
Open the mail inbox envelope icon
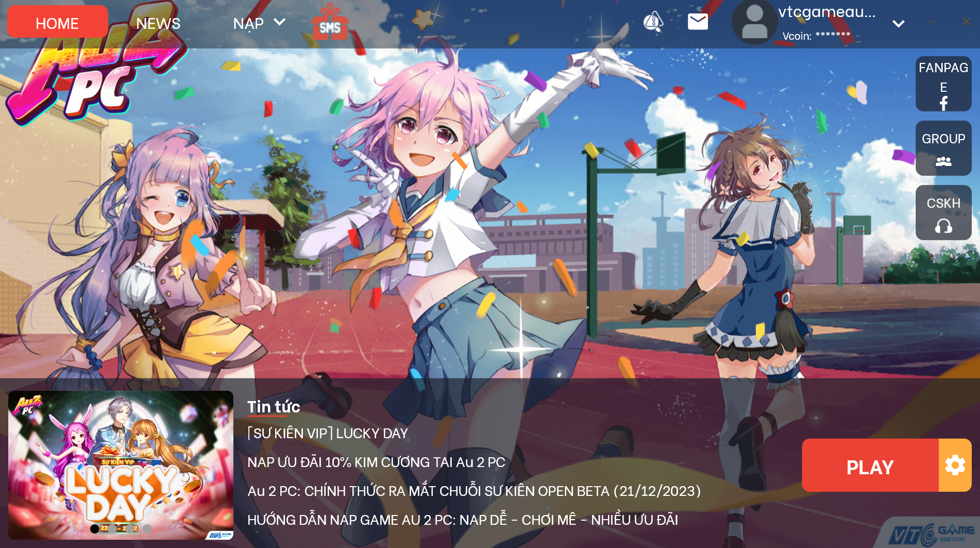tap(698, 22)
